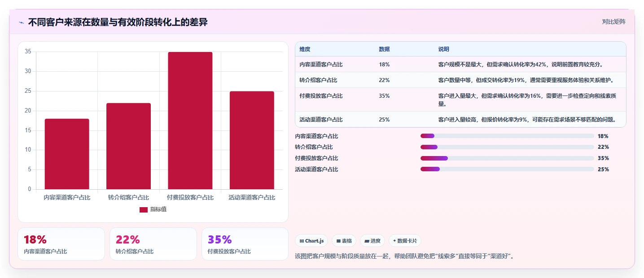
Task: Click the 25% table data cell
Action: 384,119
